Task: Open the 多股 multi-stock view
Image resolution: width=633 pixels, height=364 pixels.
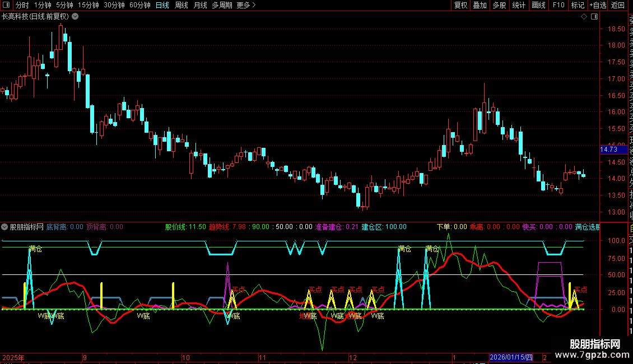Action: 499,5
